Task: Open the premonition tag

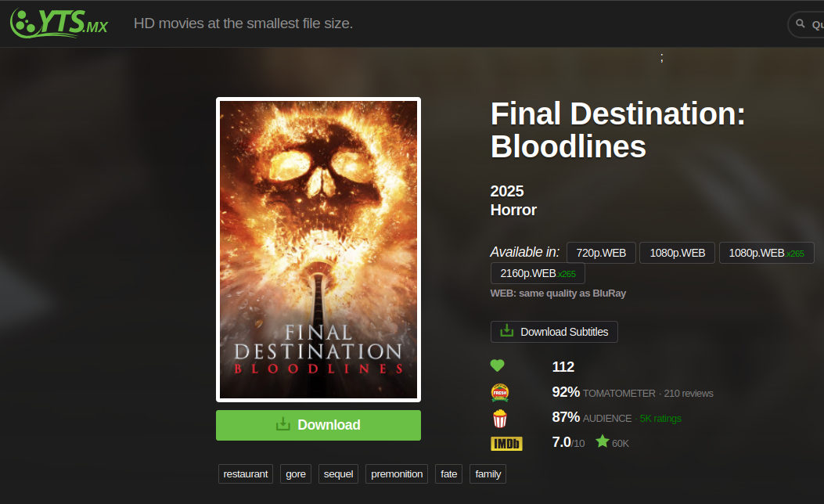Action: pyautogui.click(x=397, y=474)
